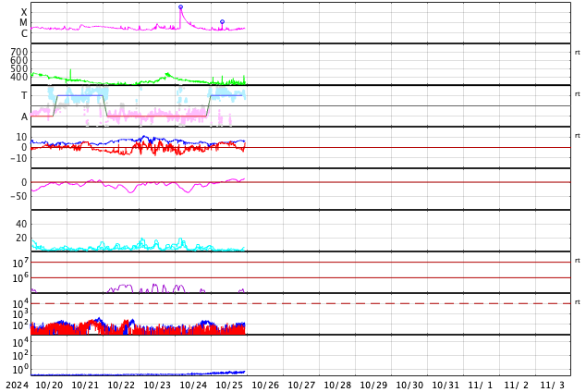Select the A sector axis label
This screenshot has width=586, height=392.
click(x=24, y=117)
